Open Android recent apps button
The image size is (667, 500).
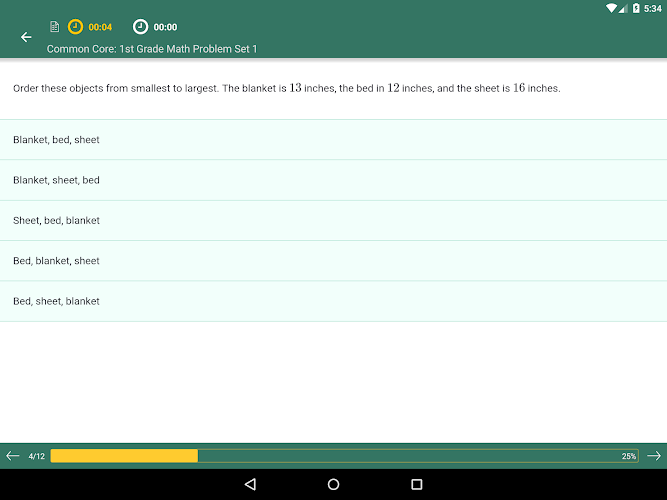(x=417, y=484)
